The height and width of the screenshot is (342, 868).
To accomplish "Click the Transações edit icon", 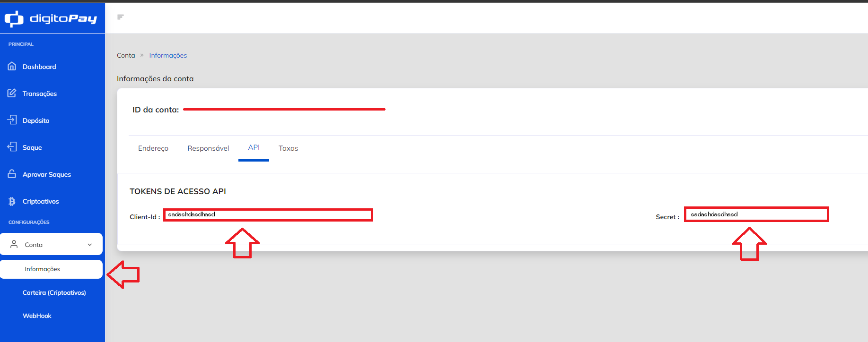I will pos(12,93).
